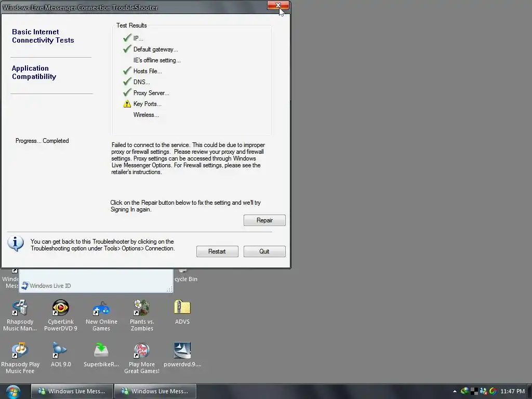
Task: Click the green globe tray icon
Action: point(464,391)
